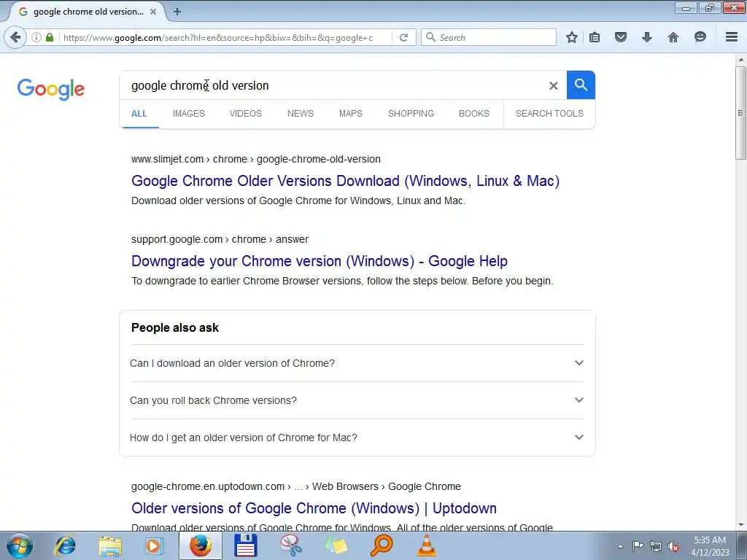Submit search with blue magnifier button

pyautogui.click(x=581, y=85)
